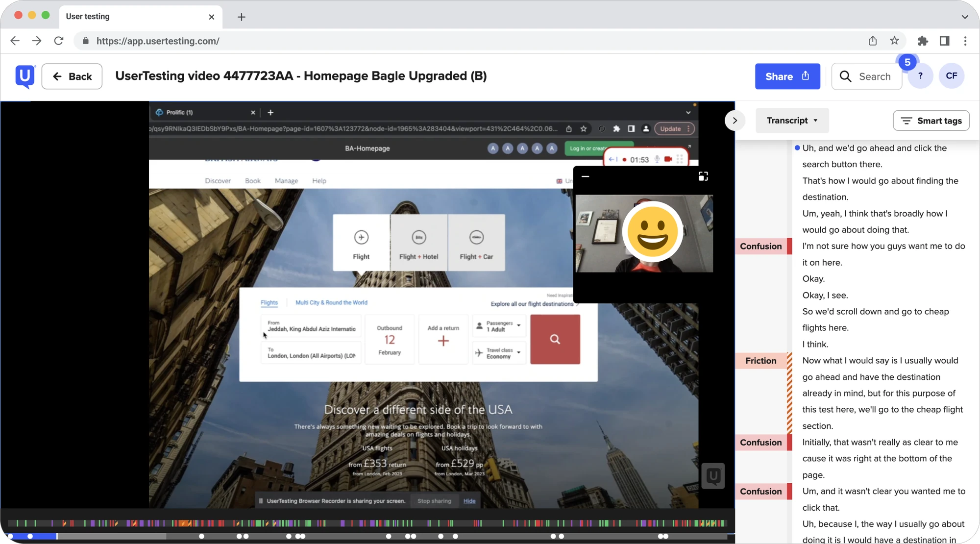Open the browser side panel icon
The image size is (980, 544).
tap(944, 41)
